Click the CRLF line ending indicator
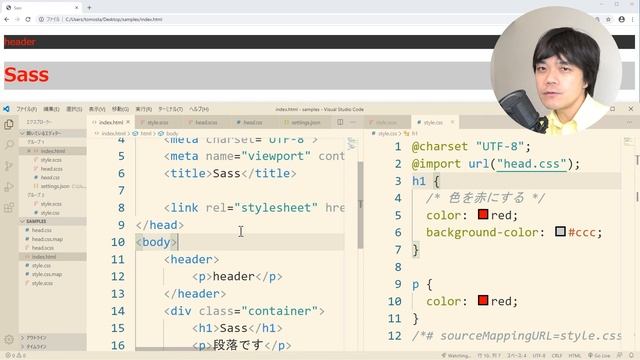Screen dimensions: 640x360 point(557,356)
